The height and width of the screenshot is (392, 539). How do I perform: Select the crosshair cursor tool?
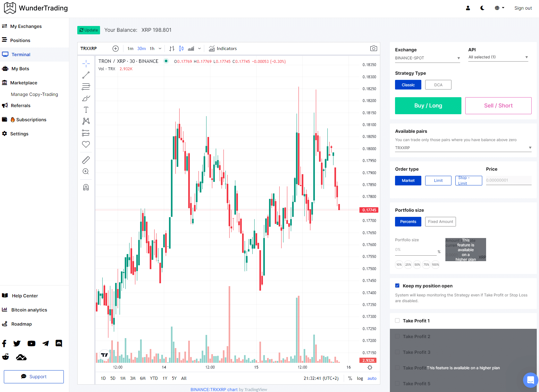click(86, 64)
